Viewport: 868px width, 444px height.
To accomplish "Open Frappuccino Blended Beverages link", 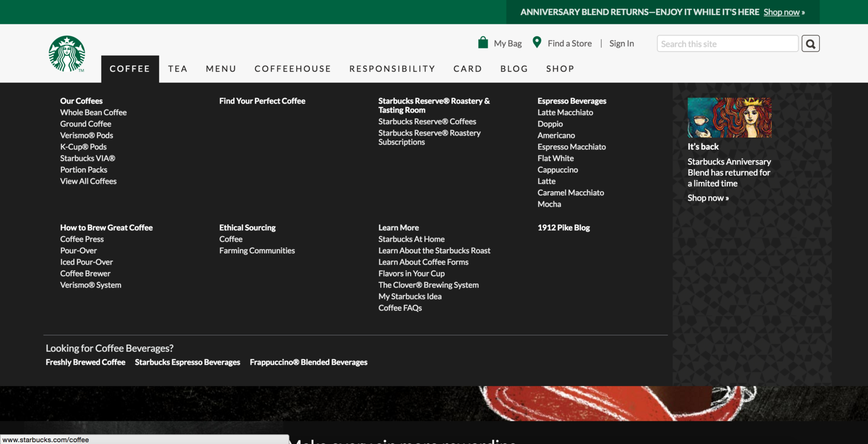I will pos(309,362).
